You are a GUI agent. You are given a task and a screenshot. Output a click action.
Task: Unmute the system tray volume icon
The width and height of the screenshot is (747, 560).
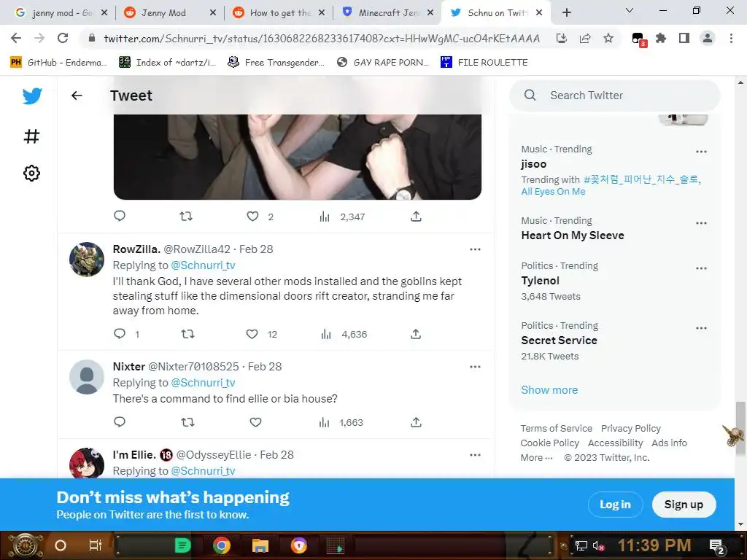tap(598, 545)
